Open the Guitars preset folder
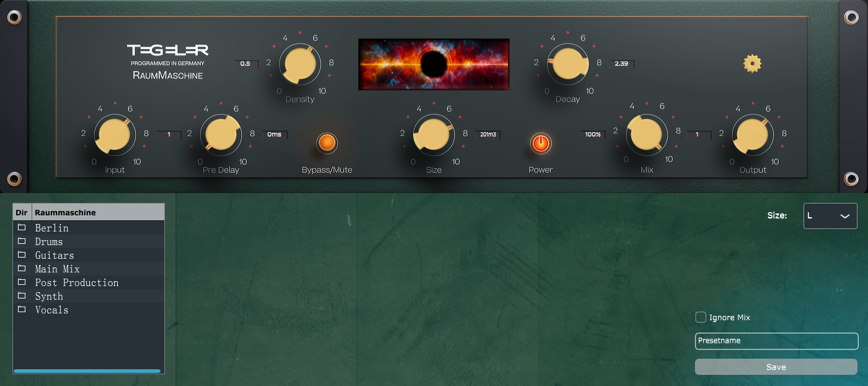 [x=89, y=255]
